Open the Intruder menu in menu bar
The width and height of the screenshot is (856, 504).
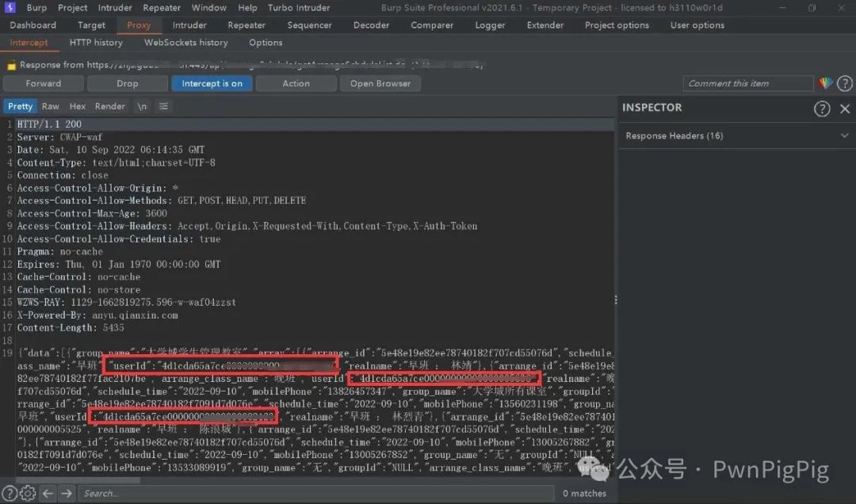point(115,8)
